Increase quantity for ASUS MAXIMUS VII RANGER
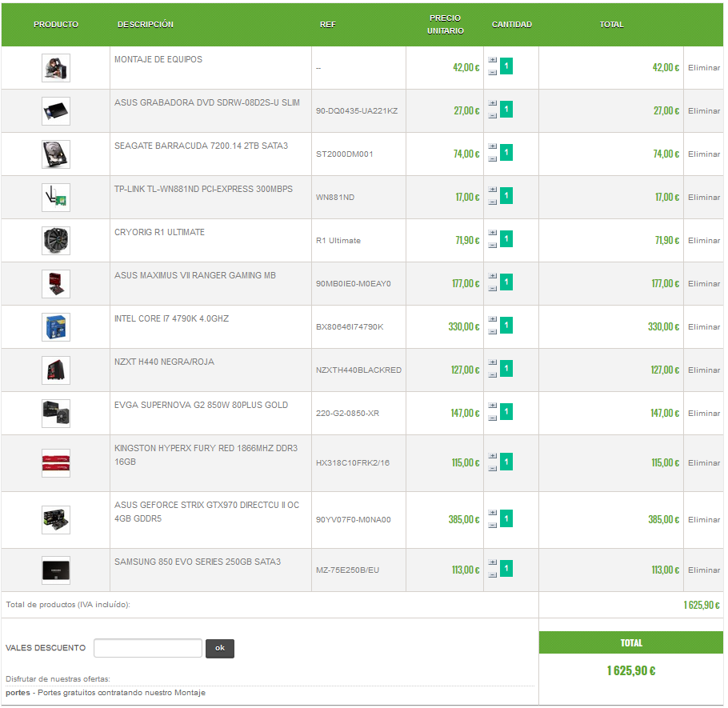 [493, 276]
